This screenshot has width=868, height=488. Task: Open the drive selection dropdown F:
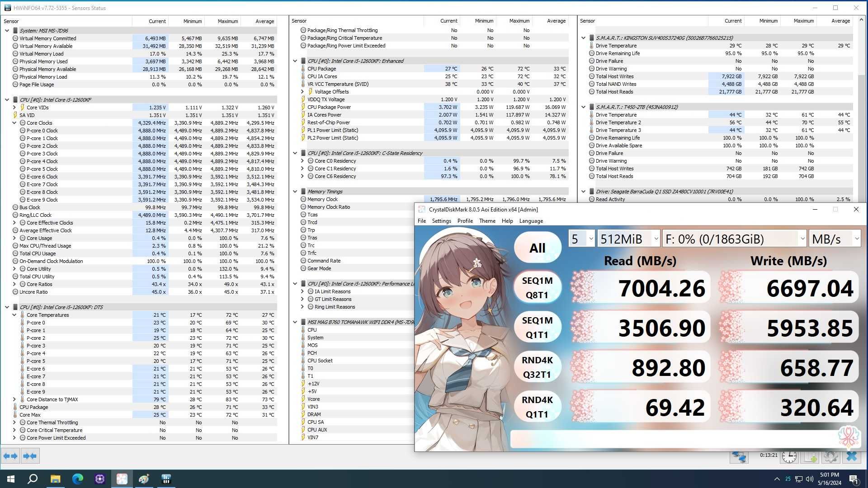(x=735, y=239)
